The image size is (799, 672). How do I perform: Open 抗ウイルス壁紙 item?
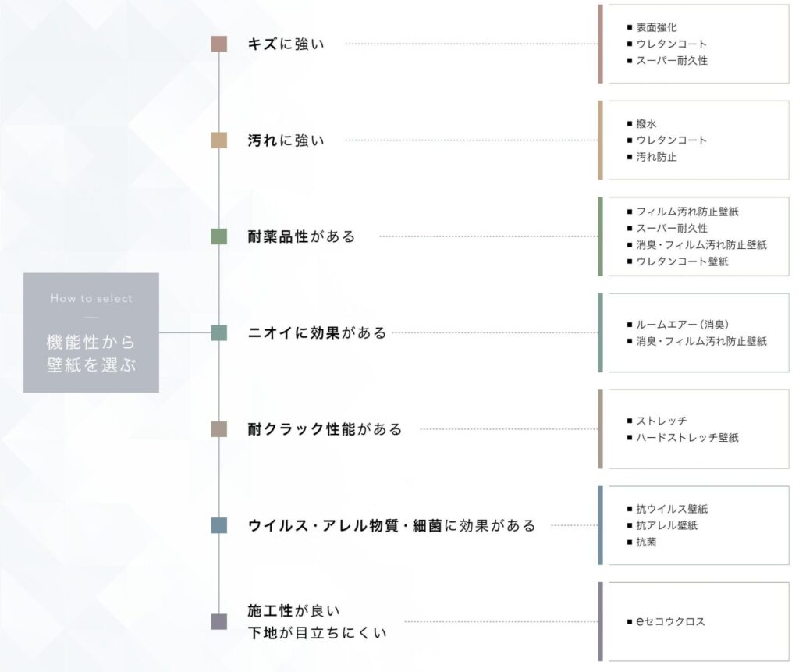click(672, 509)
